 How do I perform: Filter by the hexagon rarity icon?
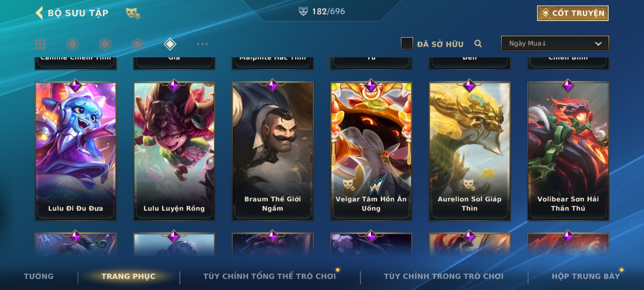point(105,44)
